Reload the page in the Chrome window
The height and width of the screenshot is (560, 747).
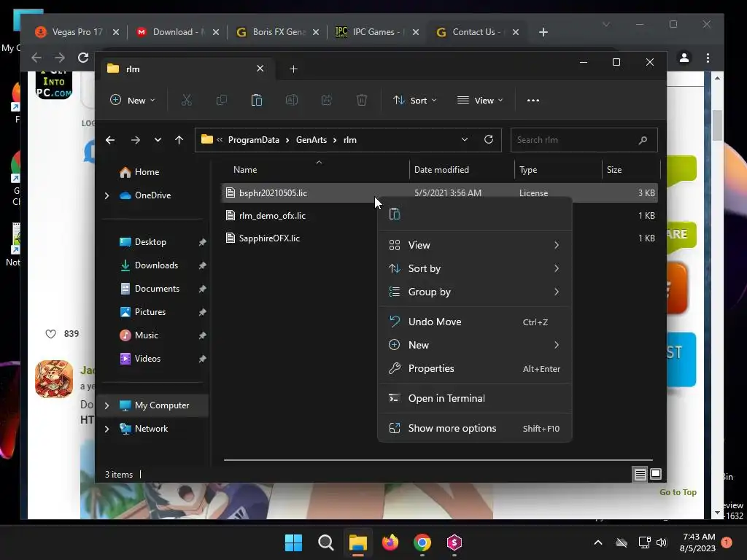[83, 58]
